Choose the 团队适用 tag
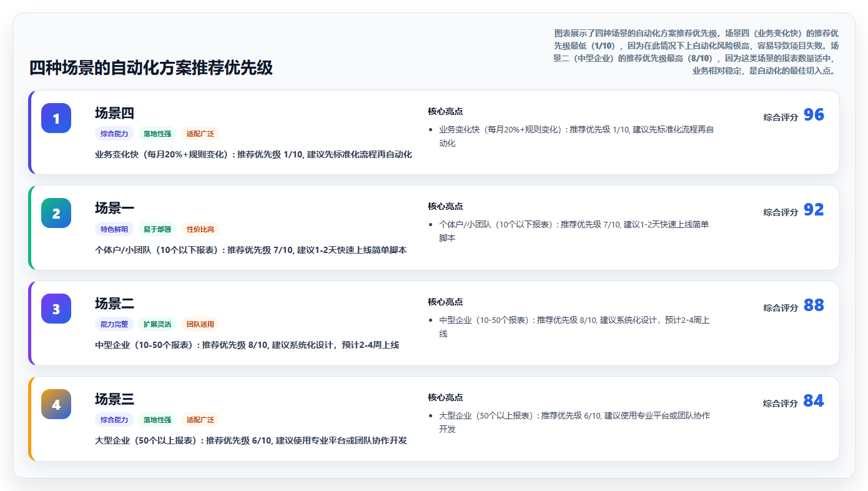The height and width of the screenshot is (491, 868). (200, 324)
